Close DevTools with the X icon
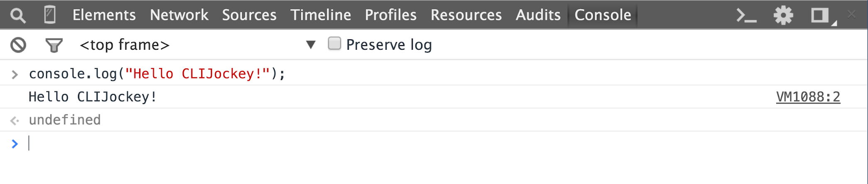This screenshot has height=184, width=868. pos(852,15)
